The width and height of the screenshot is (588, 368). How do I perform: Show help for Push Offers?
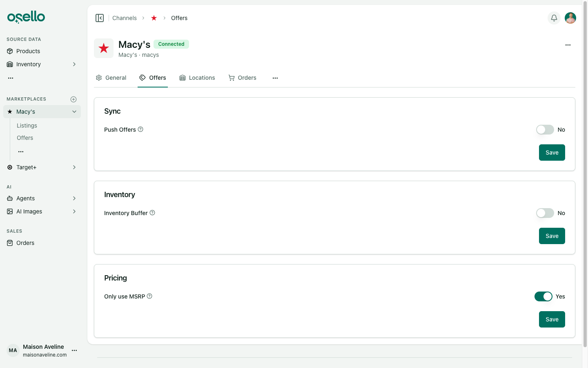(x=140, y=129)
